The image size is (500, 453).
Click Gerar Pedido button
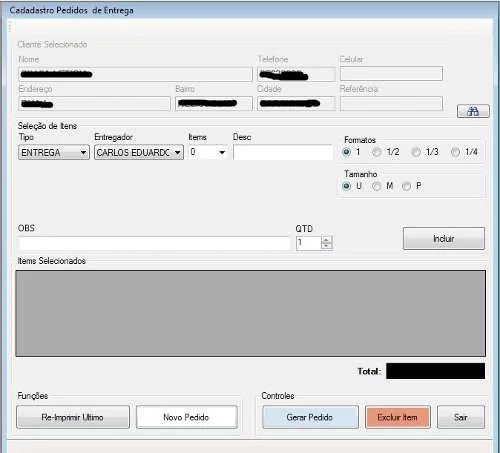[310, 417]
